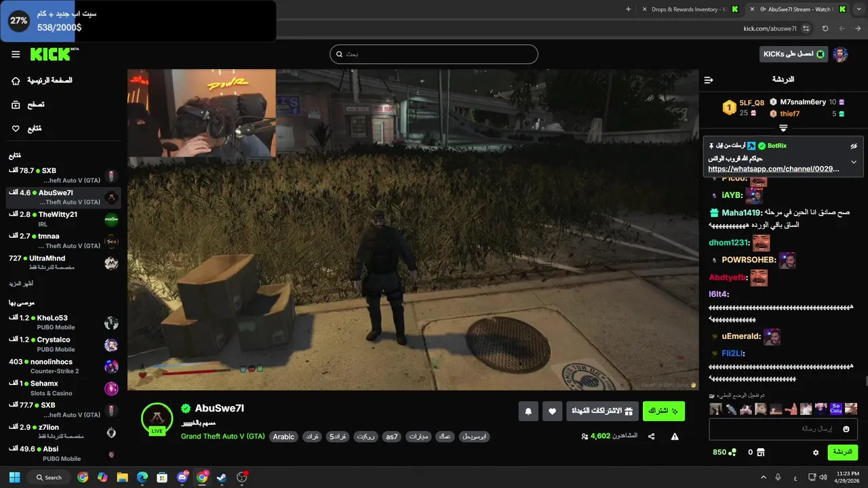Open chat settings gear icon
This screenshot has width=868, height=488.
(x=816, y=452)
